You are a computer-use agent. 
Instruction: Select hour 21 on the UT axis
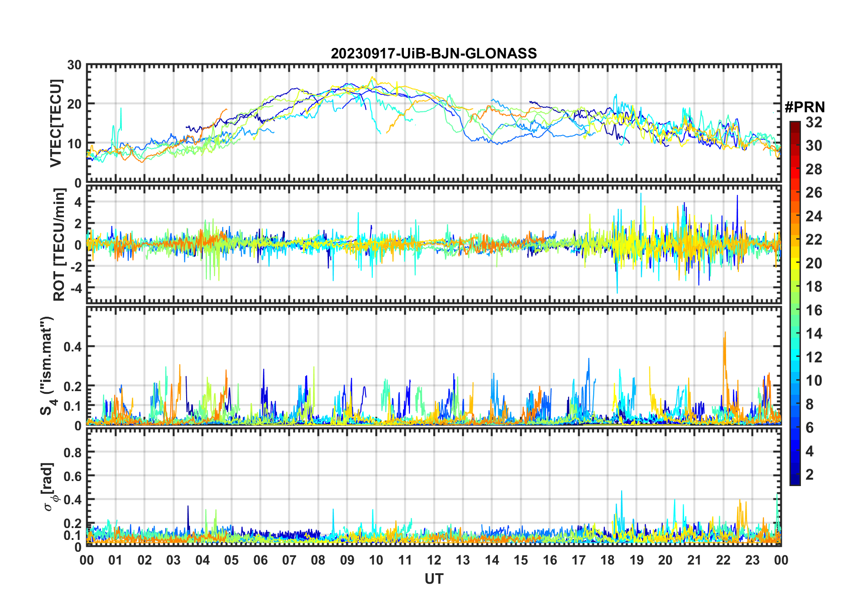tap(695, 560)
